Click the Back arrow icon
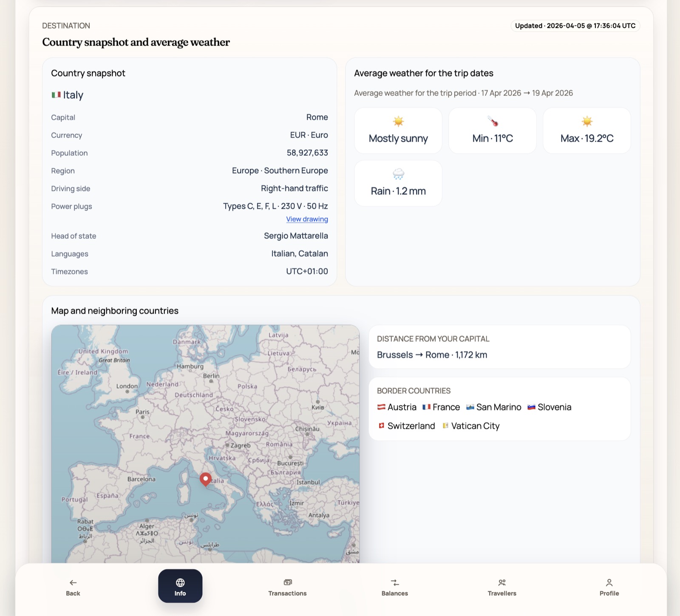680x616 pixels. pos(73,582)
